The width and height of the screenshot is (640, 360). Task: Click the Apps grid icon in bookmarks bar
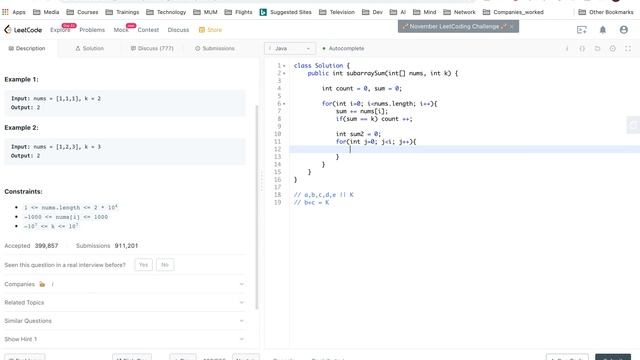(5, 12)
